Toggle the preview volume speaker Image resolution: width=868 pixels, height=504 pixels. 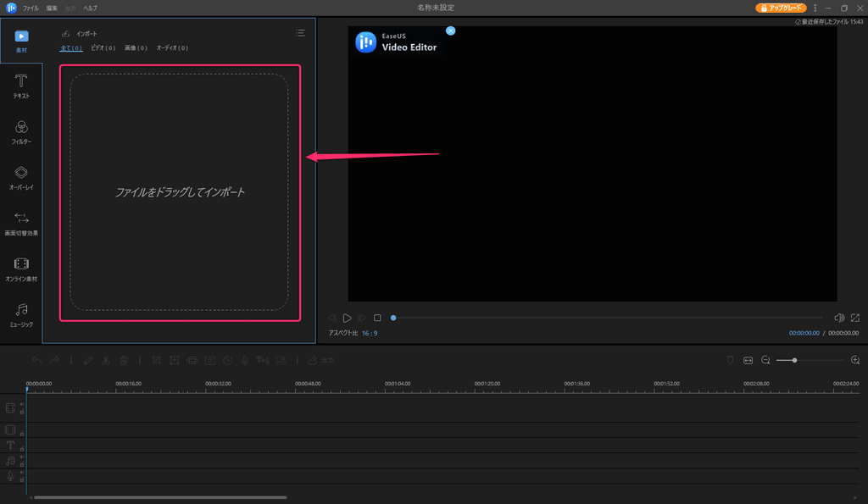point(838,318)
